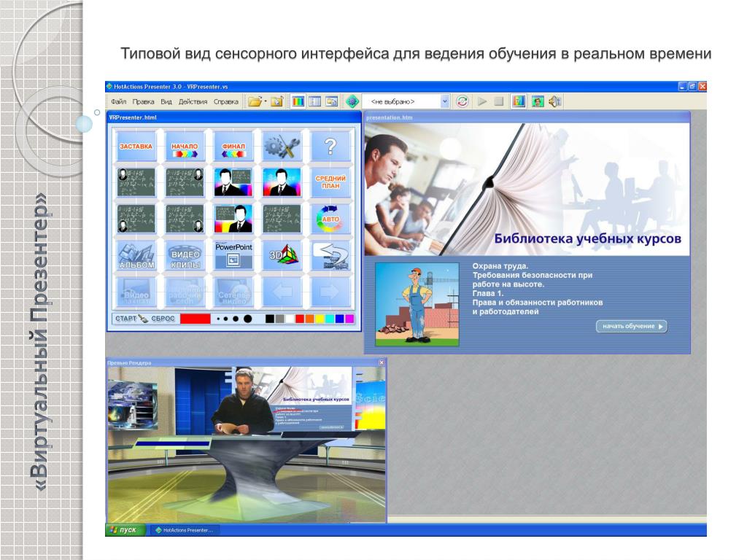The height and width of the screenshot is (560, 747).
Task: Select blackboard layout with presenter top-left
Action: pos(136,182)
